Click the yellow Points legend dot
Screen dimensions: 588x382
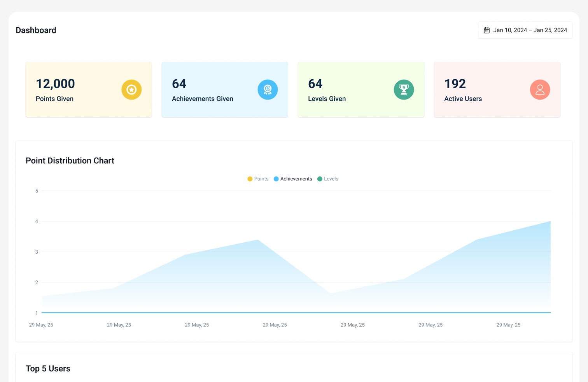coord(249,179)
